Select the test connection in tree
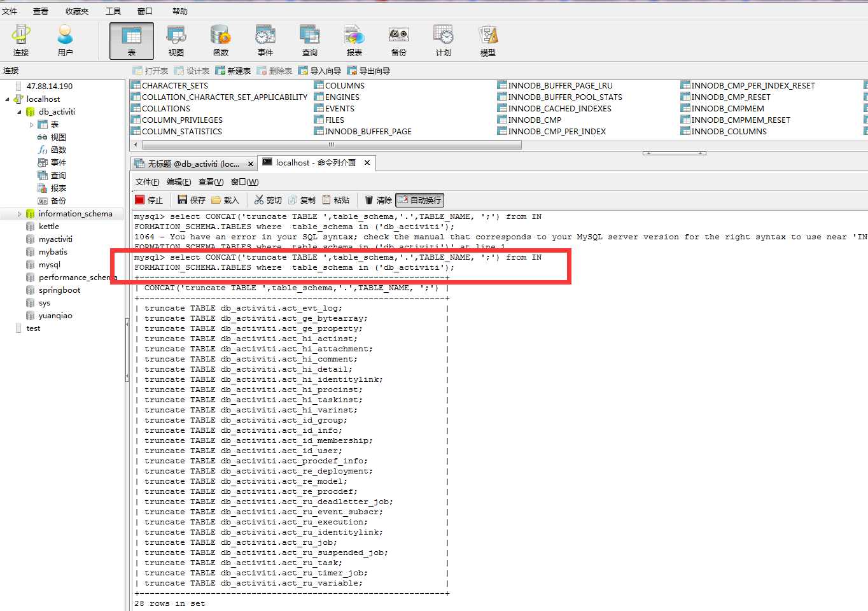Screen dimensions: 868x611 (x=33, y=328)
